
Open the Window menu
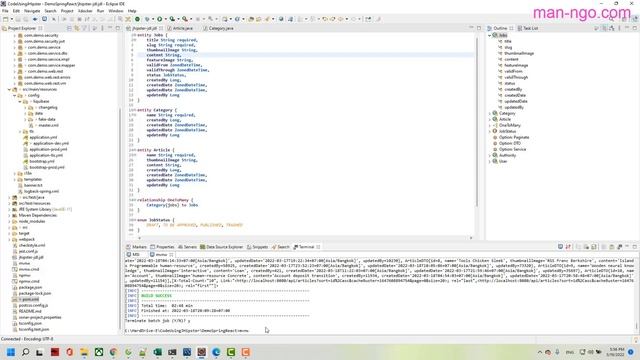pyautogui.click(x=116, y=11)
